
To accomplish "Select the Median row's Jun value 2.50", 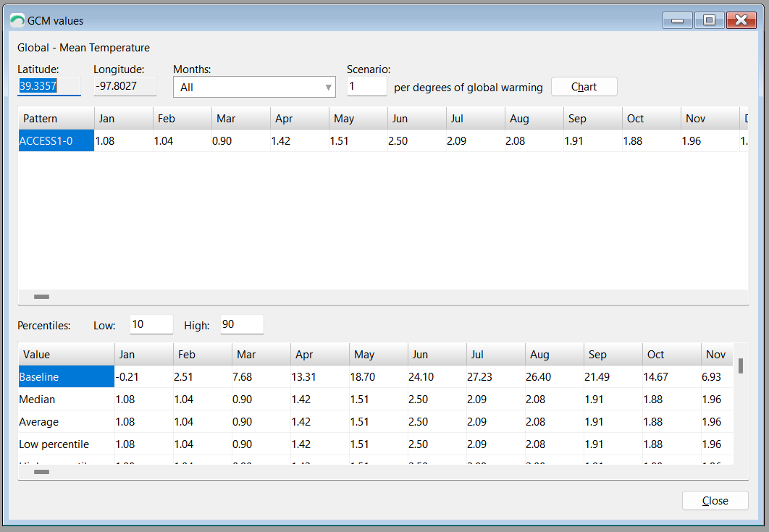I will pyautogui.click(x=437, y=400).
